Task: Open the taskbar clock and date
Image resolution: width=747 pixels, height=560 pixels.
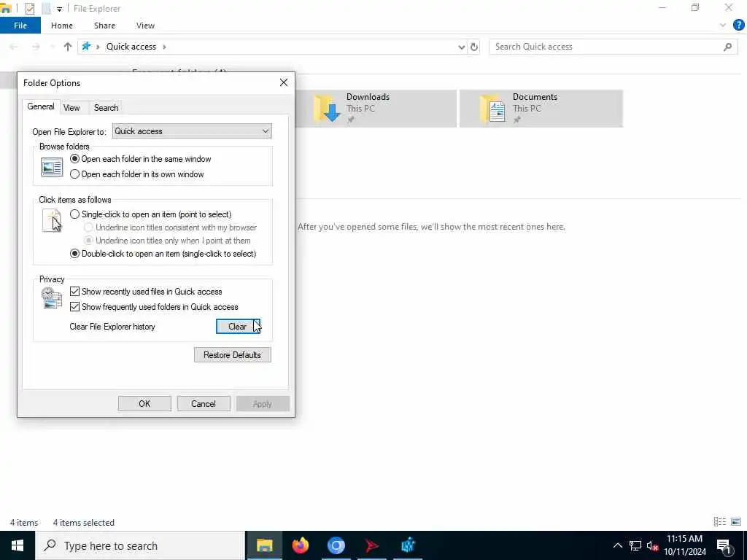Action: coord(684,545)
